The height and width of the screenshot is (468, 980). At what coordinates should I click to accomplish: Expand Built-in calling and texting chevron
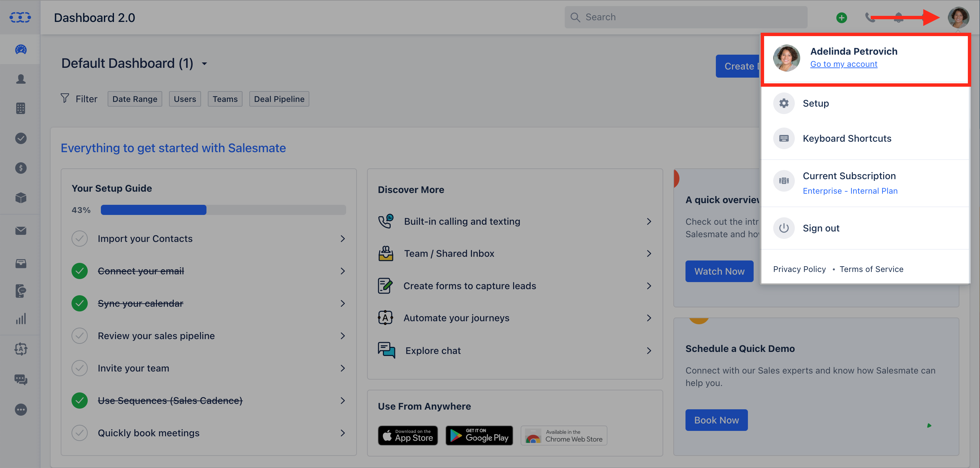(x=649, y=221)
